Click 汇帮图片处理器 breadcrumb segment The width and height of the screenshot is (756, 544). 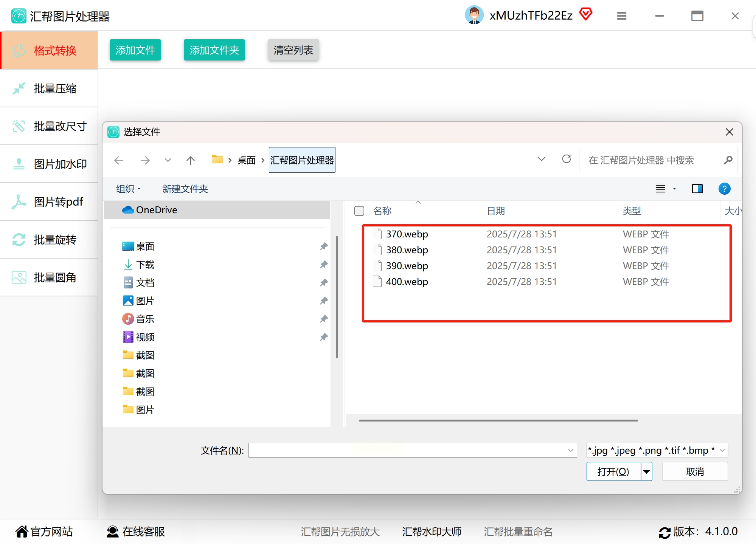(302, 160)
